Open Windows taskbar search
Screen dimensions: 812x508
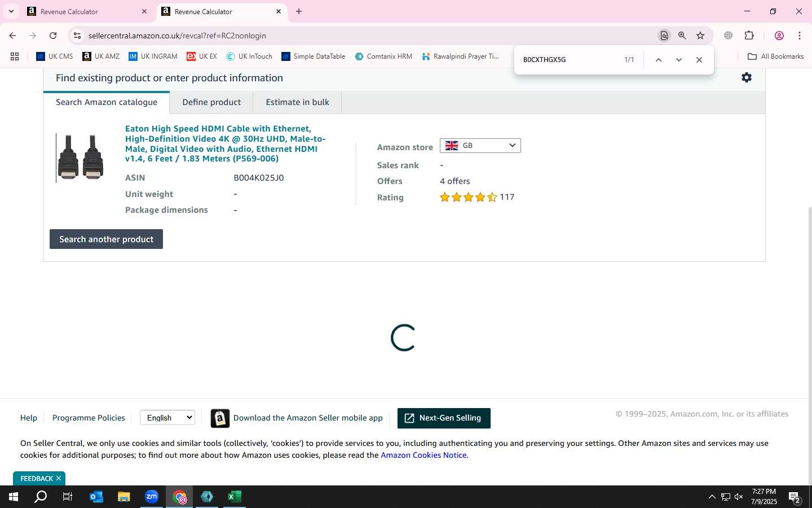click(41, 497)
